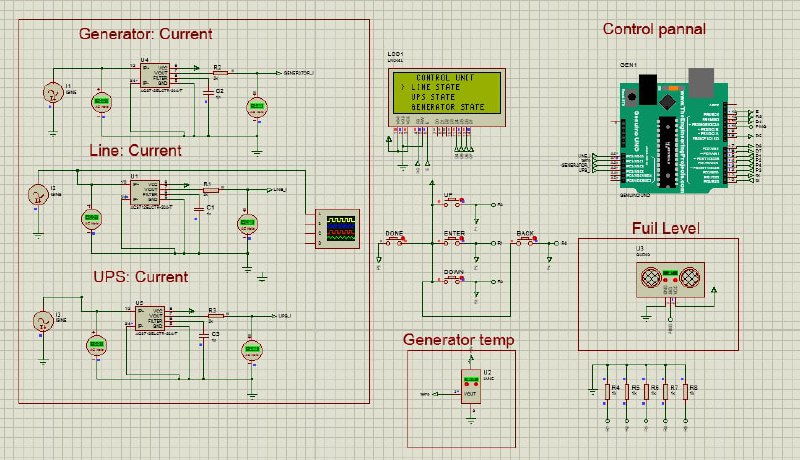This screenshot has width=800, height=460.
Task: Select resistor R2
Action: [x=219, y=73]
